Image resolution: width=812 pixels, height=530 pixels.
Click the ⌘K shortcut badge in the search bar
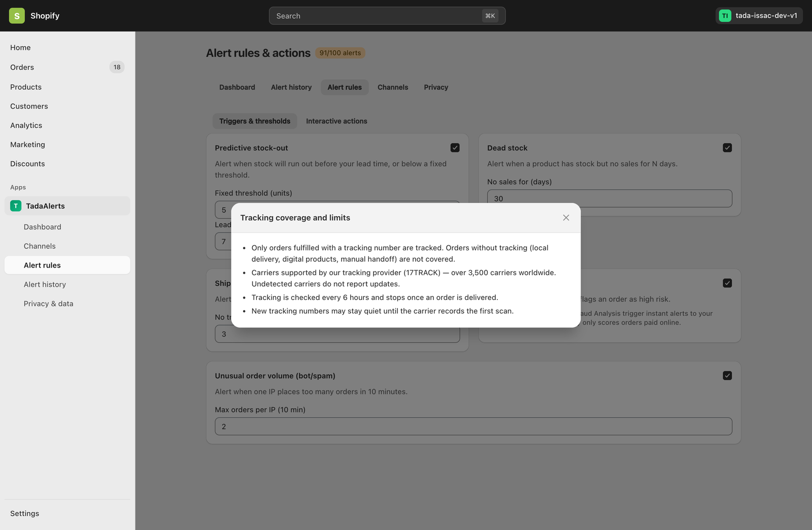(x=490, y=16)
